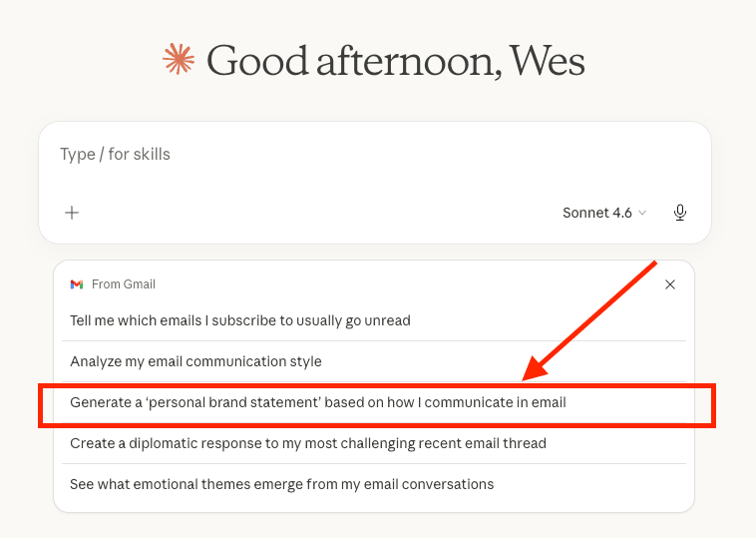Click the plus icon to add attachments
The height and width of the screenshot is (538, 756).
[72, 213]
